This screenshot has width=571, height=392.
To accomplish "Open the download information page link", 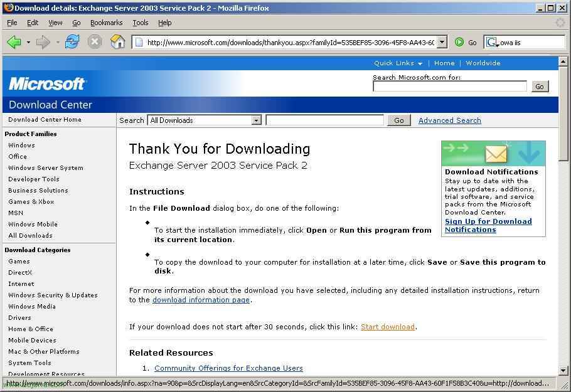I will click(201, 300).
